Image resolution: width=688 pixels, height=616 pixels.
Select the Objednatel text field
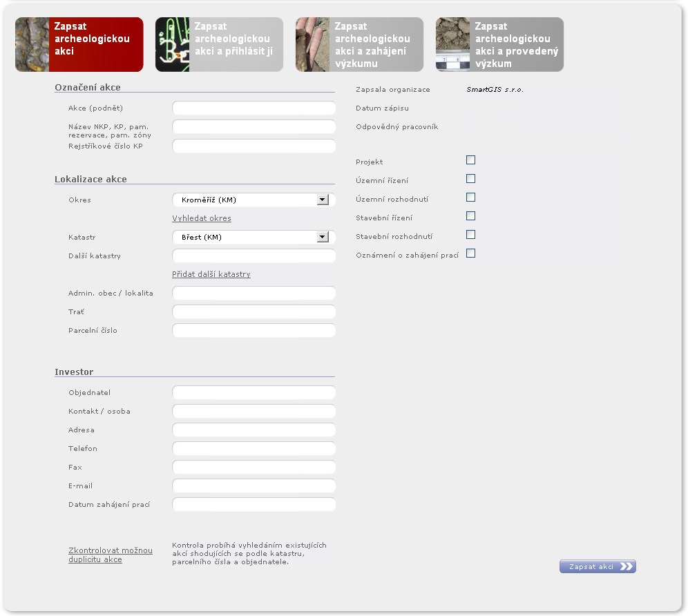[x=254, y=393]
